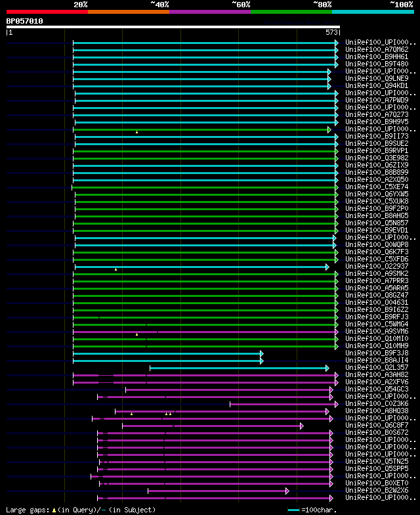Click the purple ~60% legend color bar
The image size is (420, 515).
pos(210,12)
